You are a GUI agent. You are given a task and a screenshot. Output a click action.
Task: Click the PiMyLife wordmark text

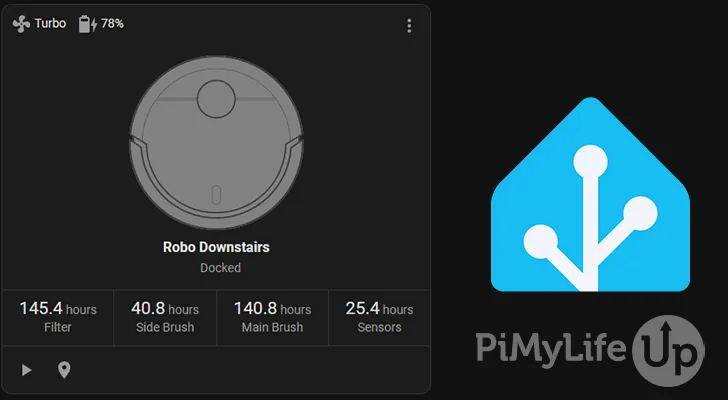pos(553,350)
